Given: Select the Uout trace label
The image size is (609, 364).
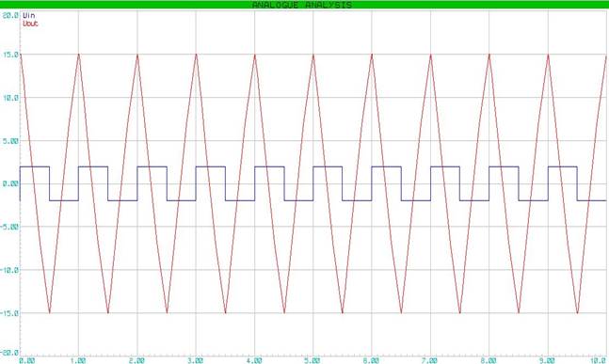Looking at the screenshot, I should click(x=30, y=24).
